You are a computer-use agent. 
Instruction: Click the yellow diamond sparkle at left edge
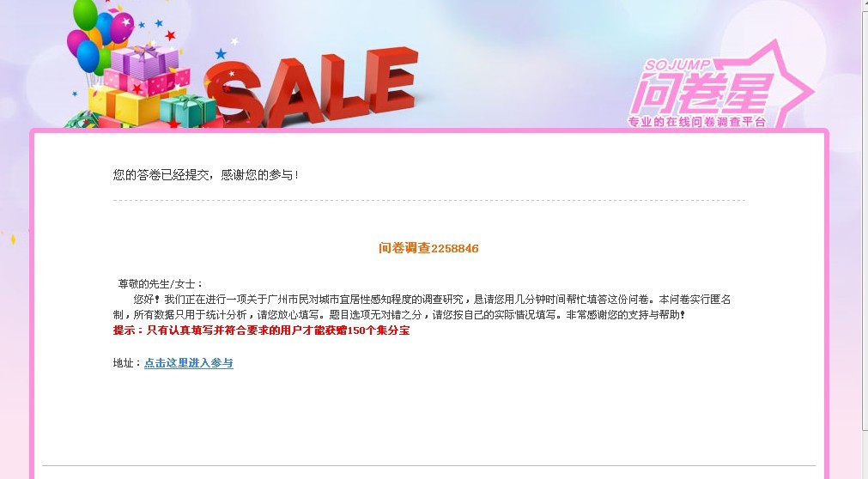13,240
